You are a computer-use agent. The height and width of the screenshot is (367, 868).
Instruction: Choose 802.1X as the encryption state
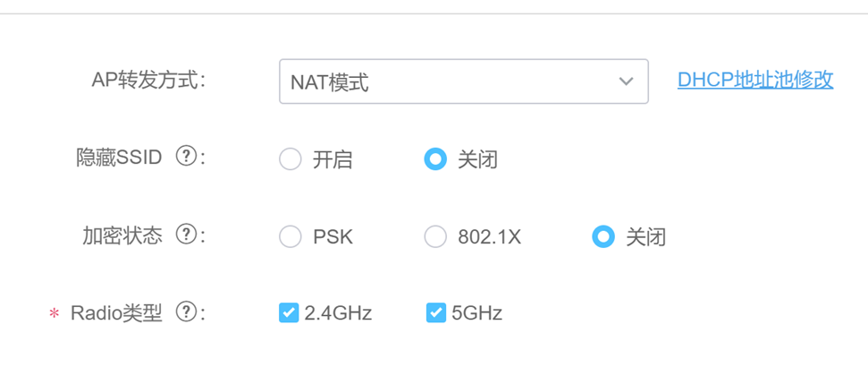click(x=435, y=237)
